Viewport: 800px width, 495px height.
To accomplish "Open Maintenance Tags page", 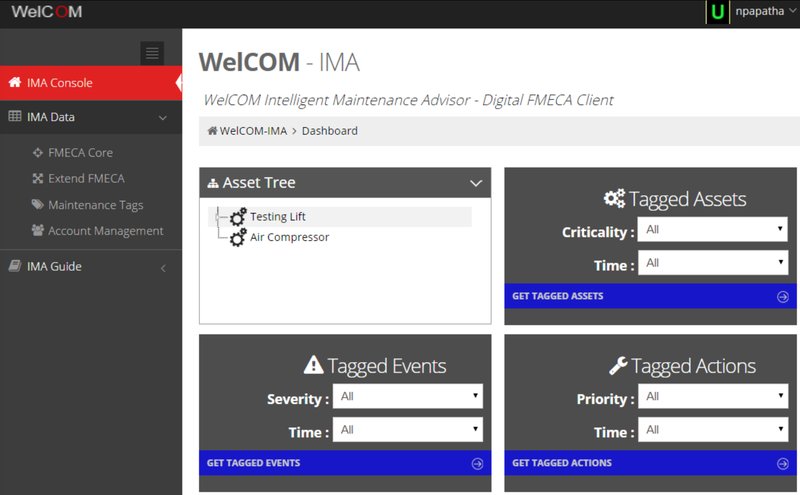I will pos(95,205).
